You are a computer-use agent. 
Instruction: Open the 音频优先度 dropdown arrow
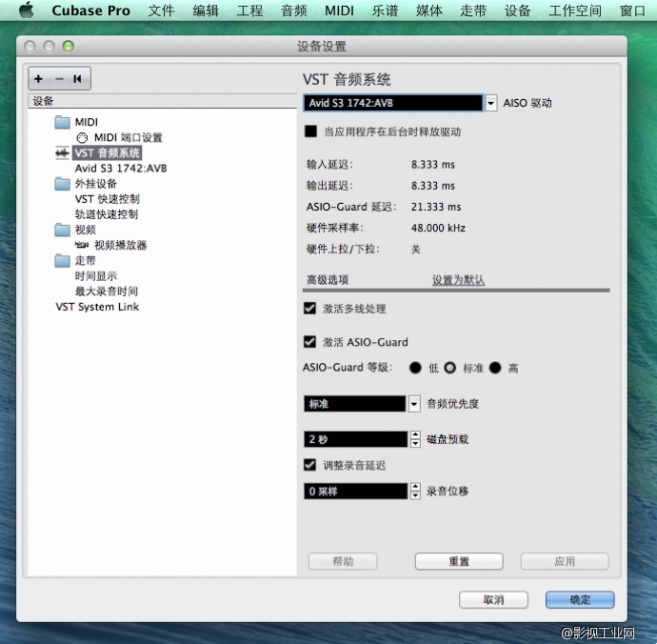point(414,404)
